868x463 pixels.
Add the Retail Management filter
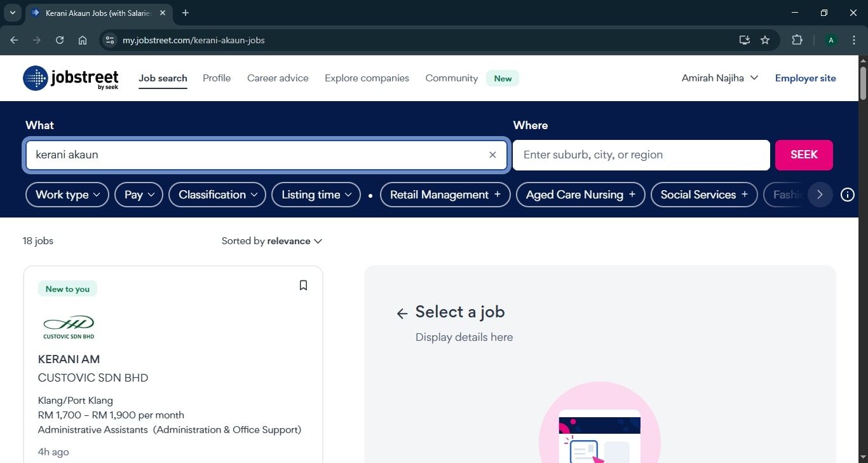(x=445, y=195)
